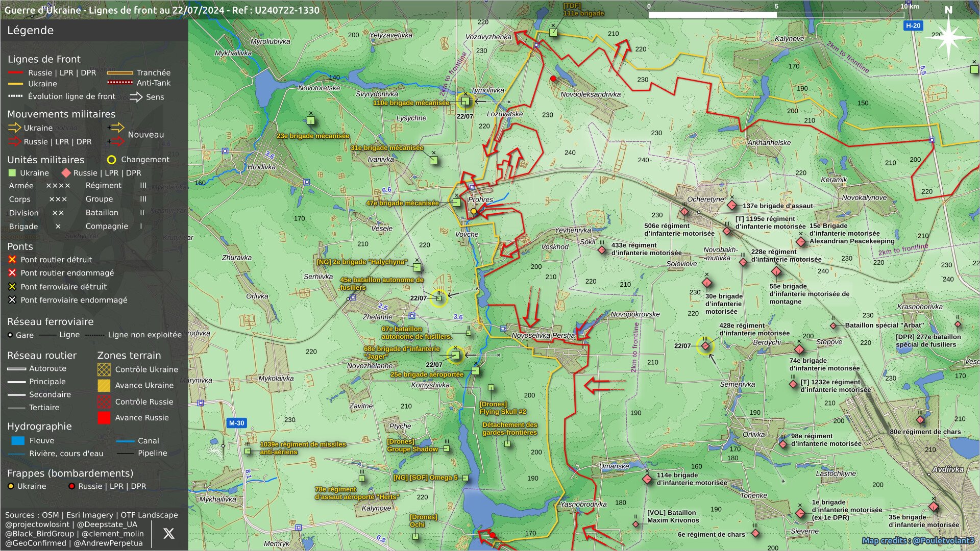Click the yellow strike dot at Prohres
The width and height of the screenshot is (980, 551).
coord(473,211)
